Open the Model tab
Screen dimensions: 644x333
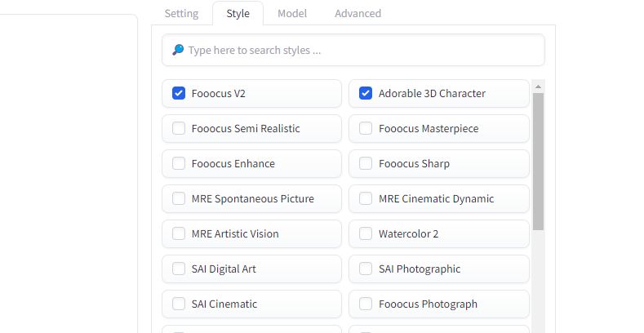(x=292, y=14)
